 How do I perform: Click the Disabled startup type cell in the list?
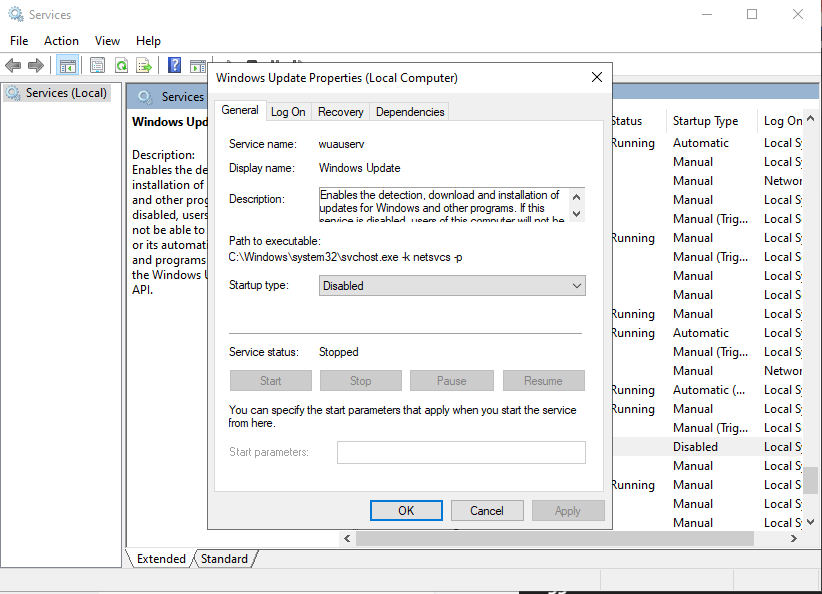click(695, 447)
